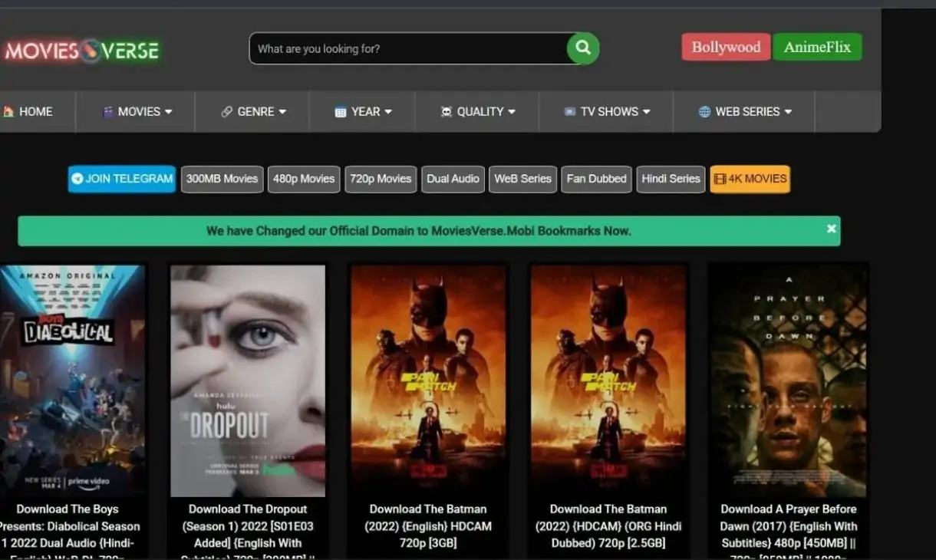Expand the QUALITY dropdown arrow
936x560 pixels.
512,111
